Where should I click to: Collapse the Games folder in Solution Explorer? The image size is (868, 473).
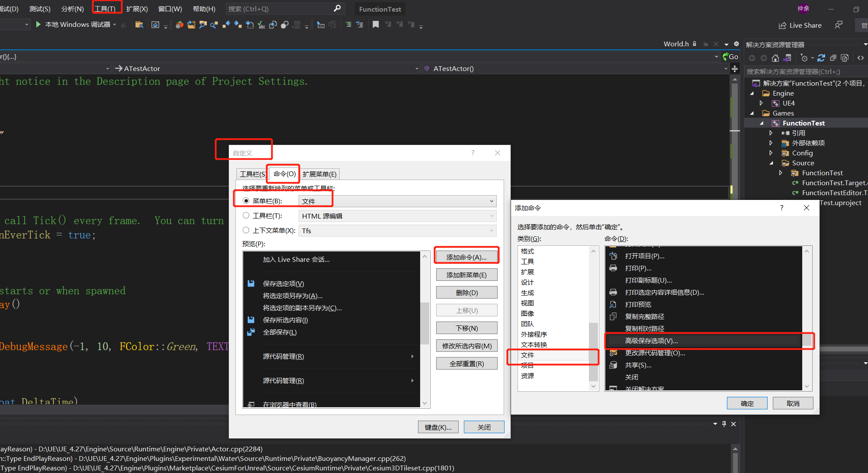752,113
